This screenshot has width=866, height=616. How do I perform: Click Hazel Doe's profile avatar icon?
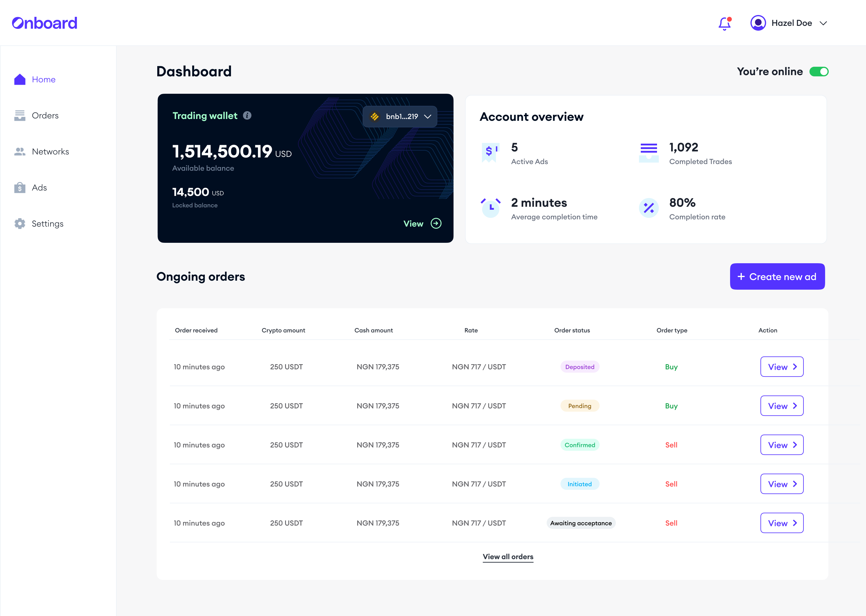pos(758,23)
